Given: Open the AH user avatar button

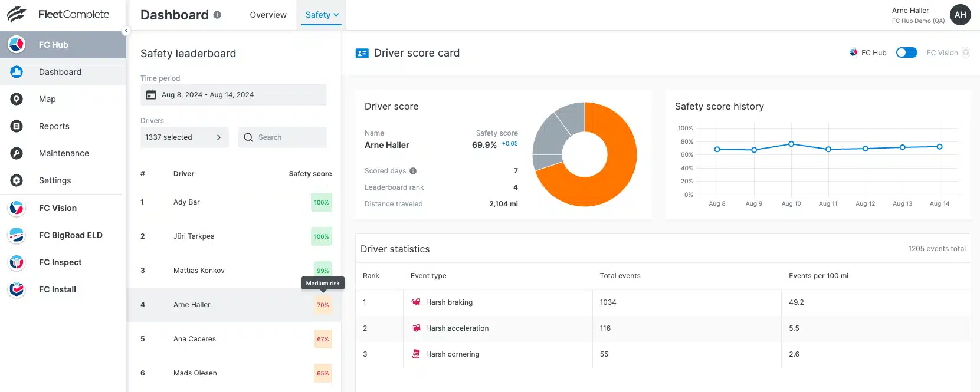Looking at the screenshot, I should click(960, 15).
